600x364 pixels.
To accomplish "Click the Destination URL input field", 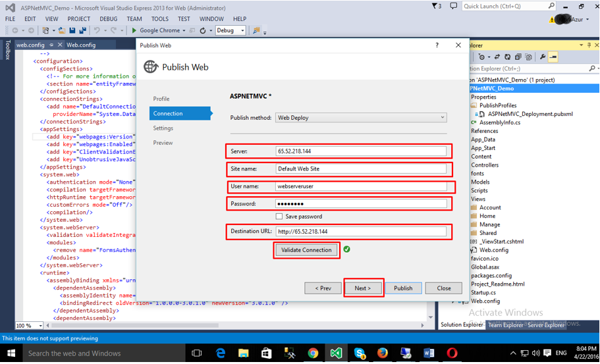I will (x=361, y=231).
